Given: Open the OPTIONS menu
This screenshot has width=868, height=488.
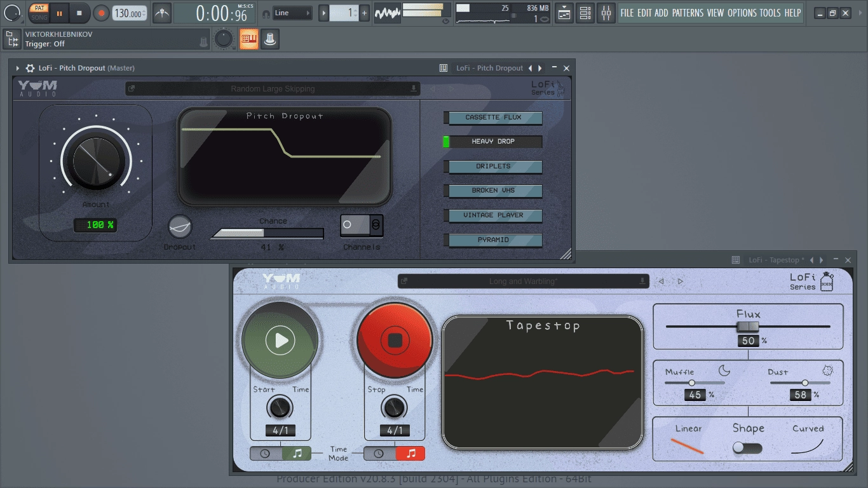Looking at the screenshot, I should click(x=742, y=13).
